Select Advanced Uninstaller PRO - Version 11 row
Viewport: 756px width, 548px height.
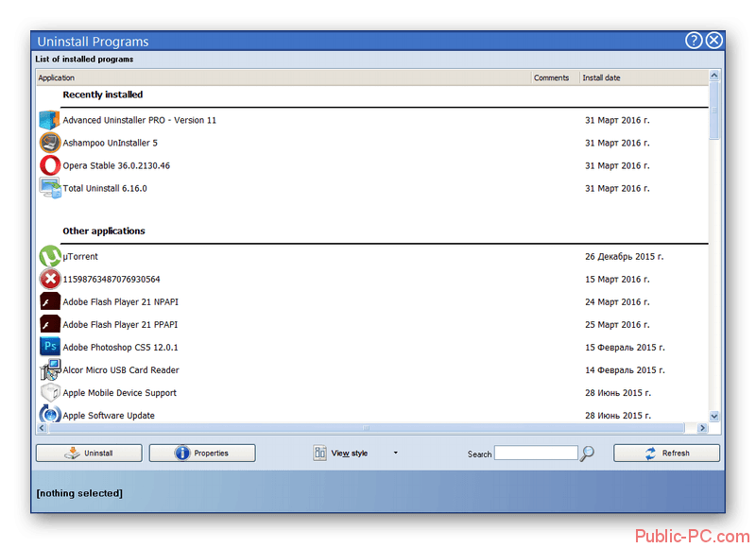tap(372, 120)
